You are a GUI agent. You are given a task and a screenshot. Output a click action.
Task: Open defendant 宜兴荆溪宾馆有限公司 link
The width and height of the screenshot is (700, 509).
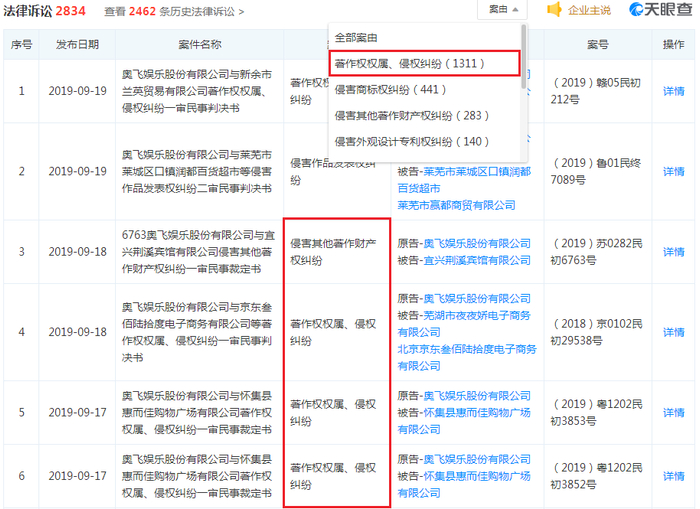(x=477, y=260)
